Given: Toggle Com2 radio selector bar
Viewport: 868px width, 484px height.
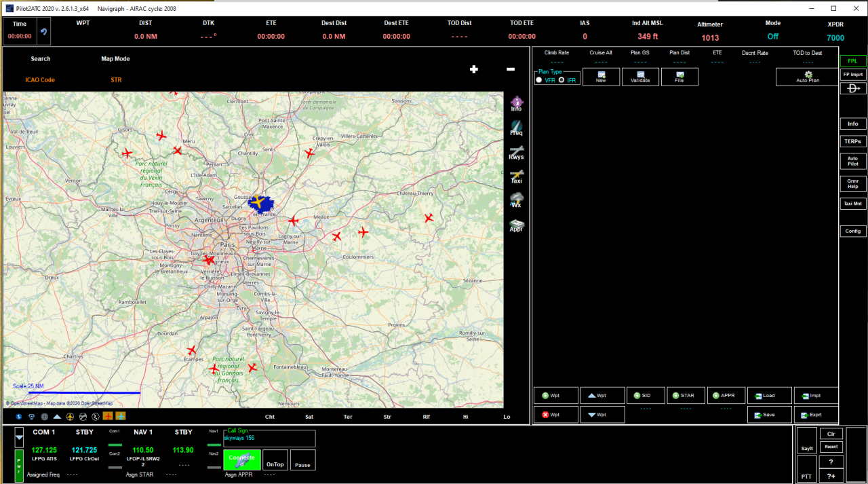Looking at the screenshot, I should [x=115, y=468].
